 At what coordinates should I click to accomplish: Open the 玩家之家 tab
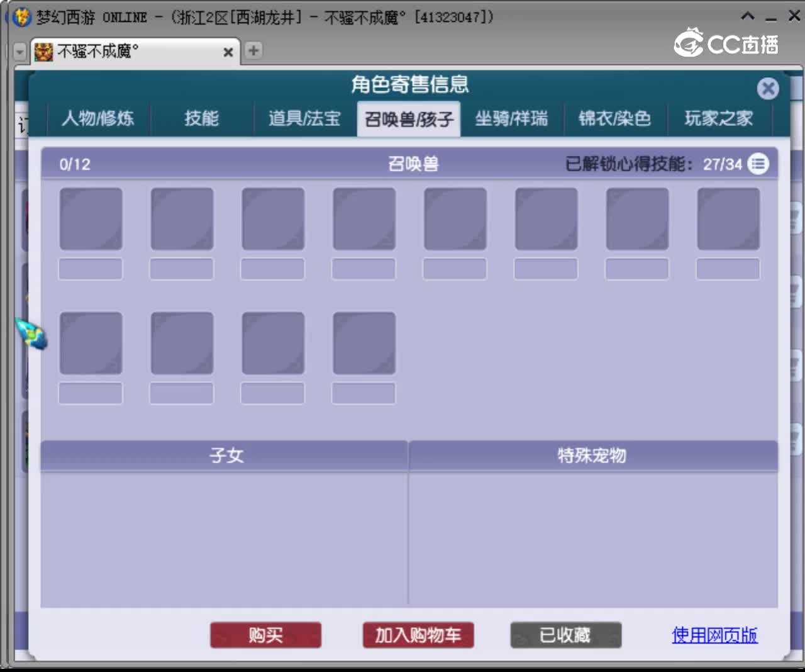tap(719, 118)
